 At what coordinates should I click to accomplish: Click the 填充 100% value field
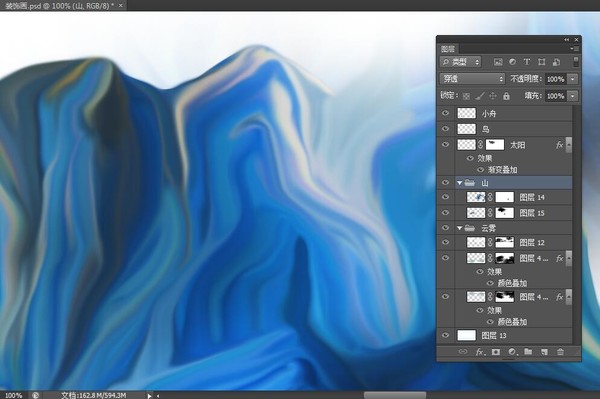[556, 96]
